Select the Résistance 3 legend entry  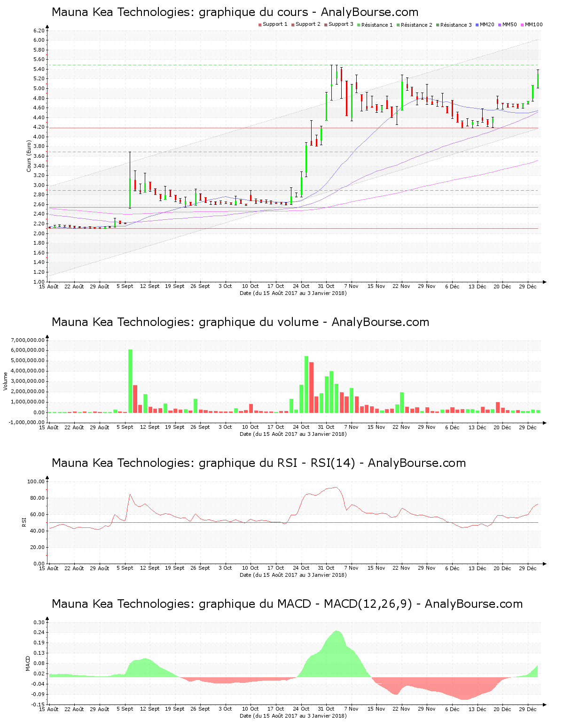[x=454, y=25]
